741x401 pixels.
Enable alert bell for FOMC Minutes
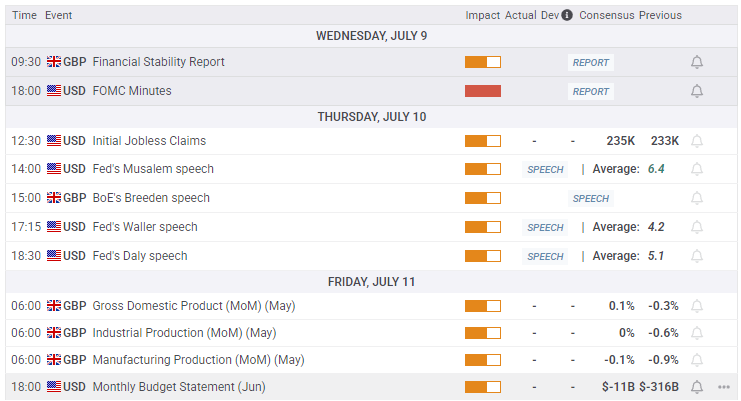697,91
